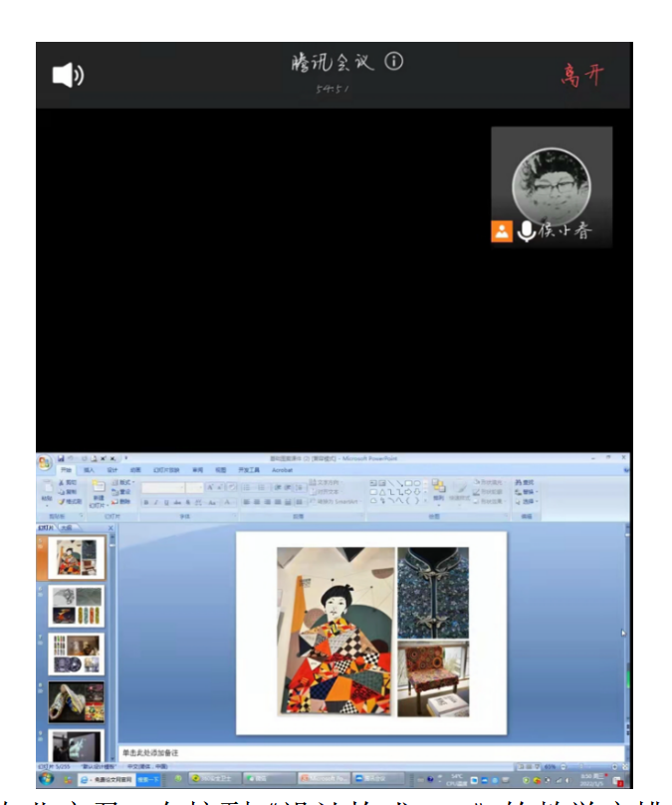
Task: Click the Windows Start button
Action: point(46,778)
